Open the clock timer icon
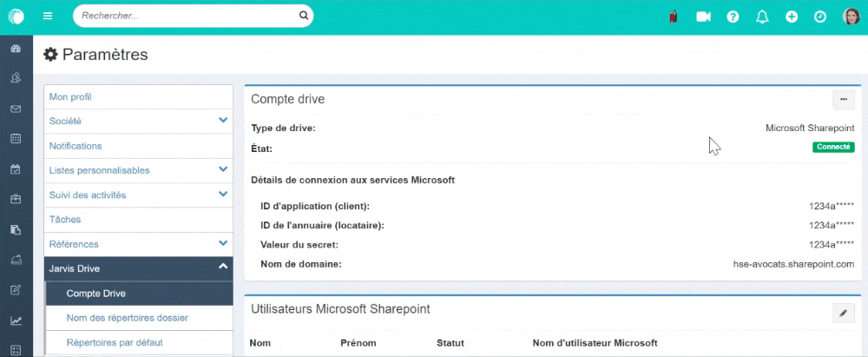Viewport: 868px width, 357px height. [x=820, y=17]
